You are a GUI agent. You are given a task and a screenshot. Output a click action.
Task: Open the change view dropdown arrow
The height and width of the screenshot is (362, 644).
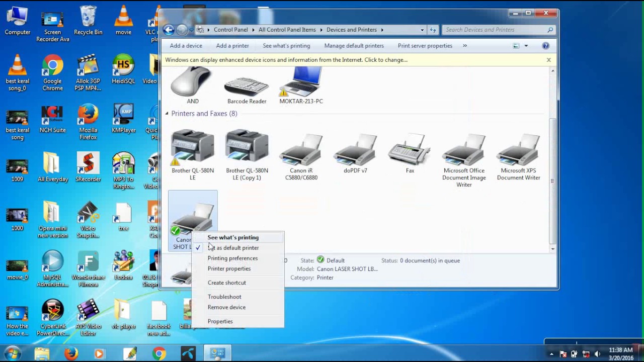point(526,46)
